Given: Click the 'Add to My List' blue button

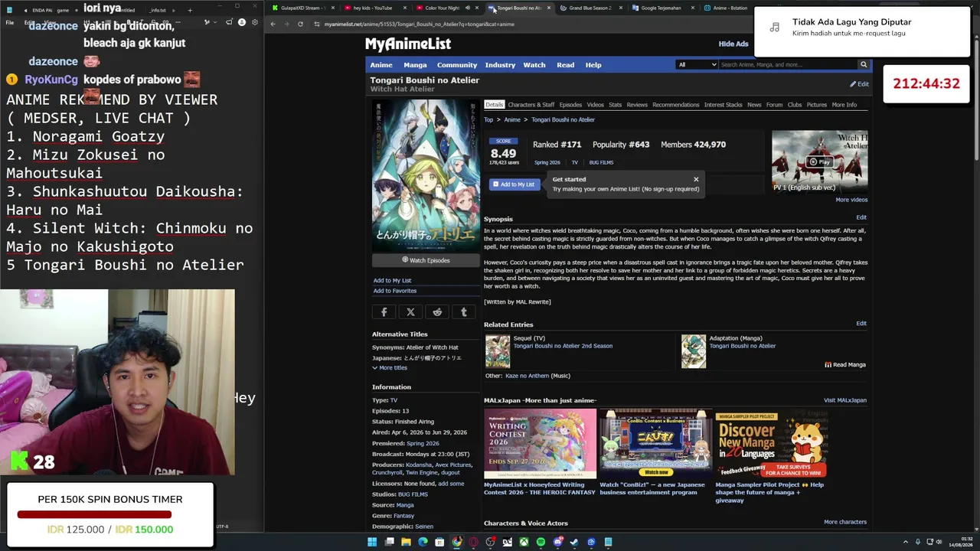Looking at the screenshot, I should point(514,184).
